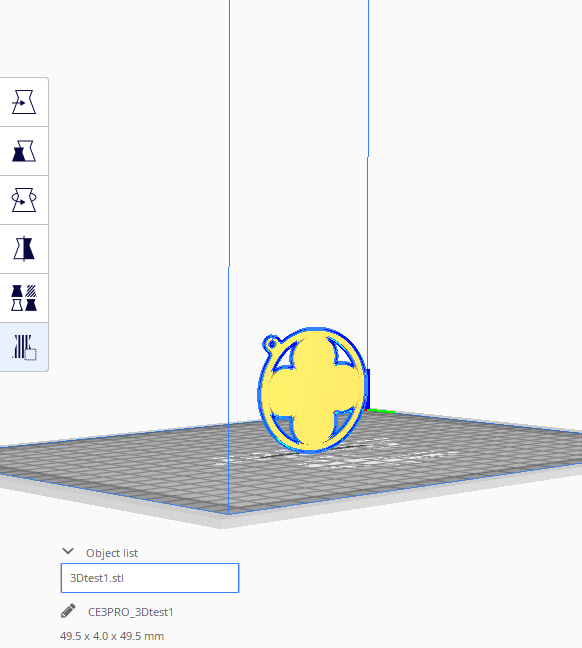Open the Per Model Settings tool
Image resolution: width=582 pixels, height=648 pixels.
pos(24,298)
